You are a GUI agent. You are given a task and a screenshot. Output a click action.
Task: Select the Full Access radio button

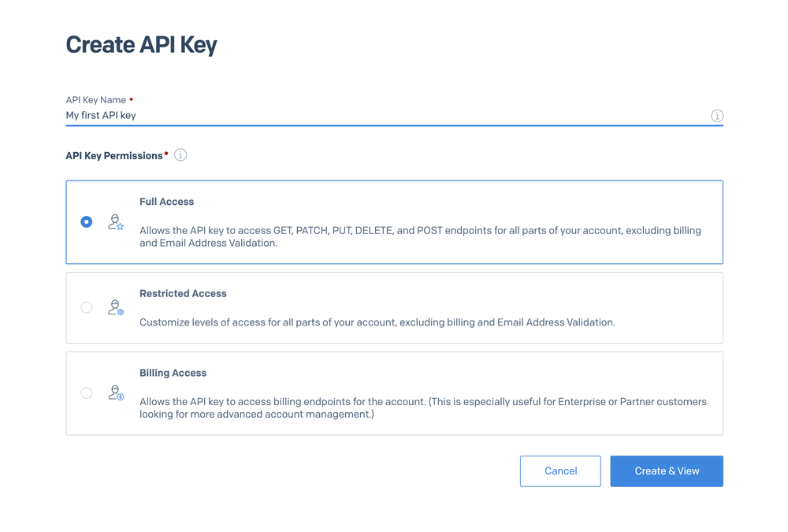coord(87,221)
